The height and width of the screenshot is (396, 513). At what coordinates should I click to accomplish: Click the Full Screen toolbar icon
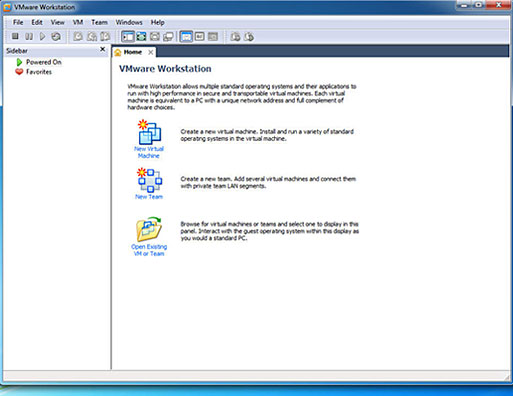point(141,36)
